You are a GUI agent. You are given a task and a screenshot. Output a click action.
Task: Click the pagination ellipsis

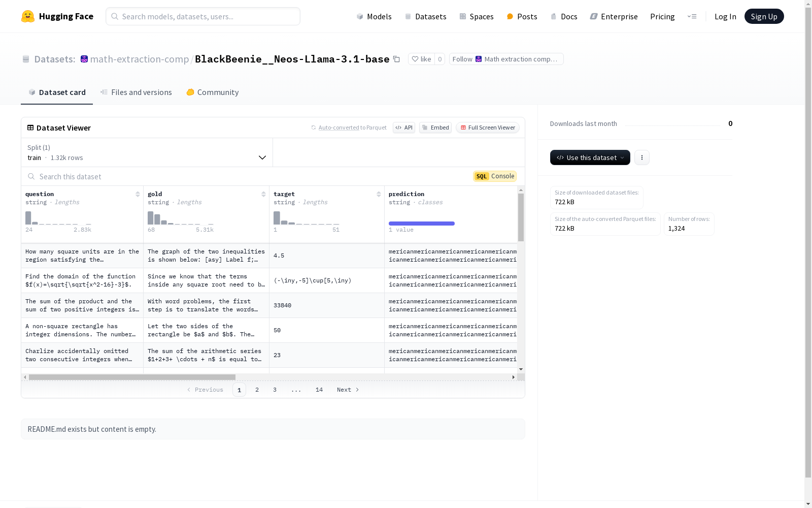tap(296, 390)
